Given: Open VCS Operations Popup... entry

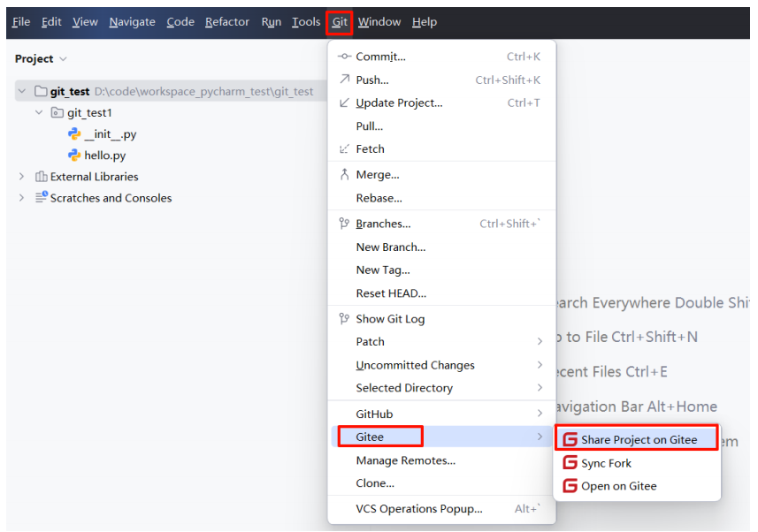Looking at the screenshot, I should click(x=441, y=509).
